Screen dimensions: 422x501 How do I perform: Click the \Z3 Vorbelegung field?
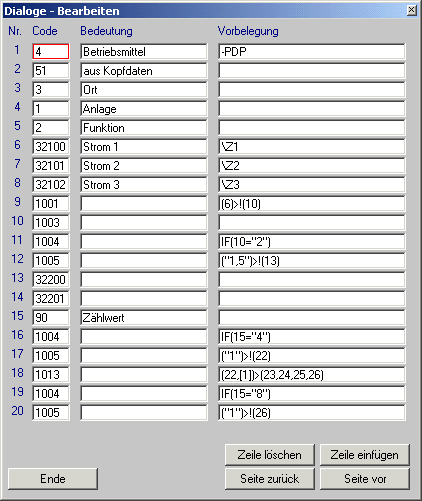click(x=312, y=185)
